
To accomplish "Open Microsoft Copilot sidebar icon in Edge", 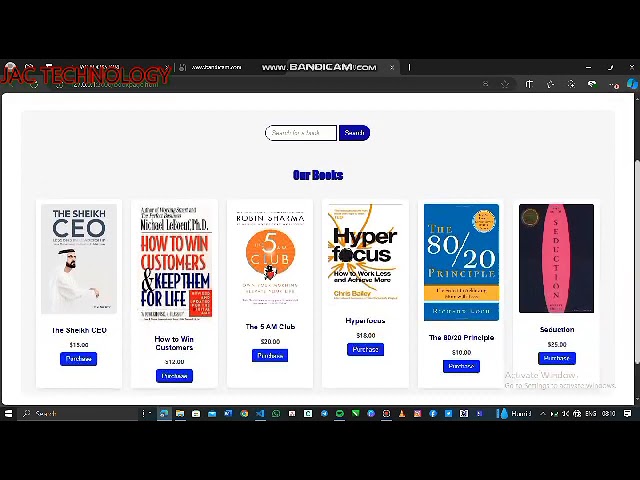I will (x=632, y=84).
